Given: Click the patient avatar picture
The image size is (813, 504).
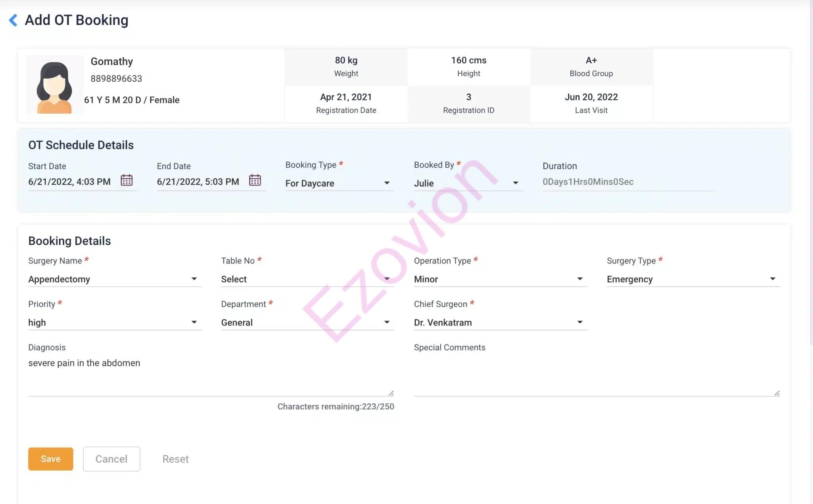Looking at the screenshot, I should click(54, 85).
